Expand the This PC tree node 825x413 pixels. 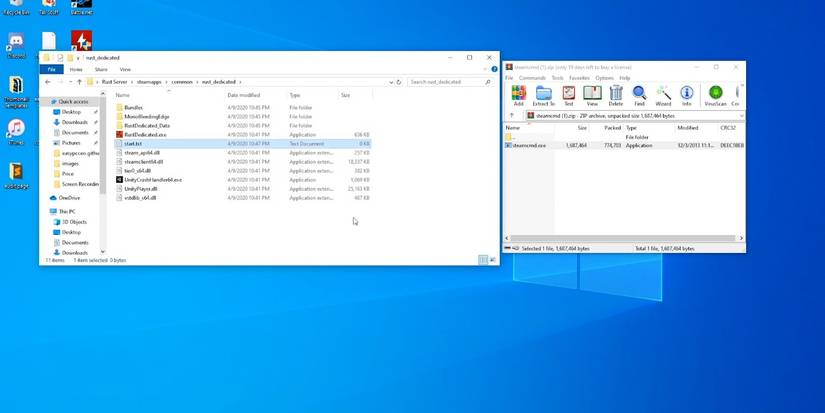(47, 212)
